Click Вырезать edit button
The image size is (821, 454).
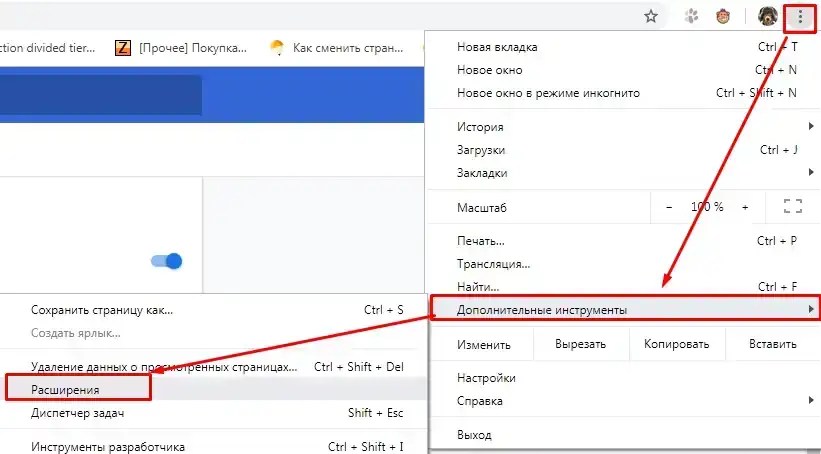[581, 344]
